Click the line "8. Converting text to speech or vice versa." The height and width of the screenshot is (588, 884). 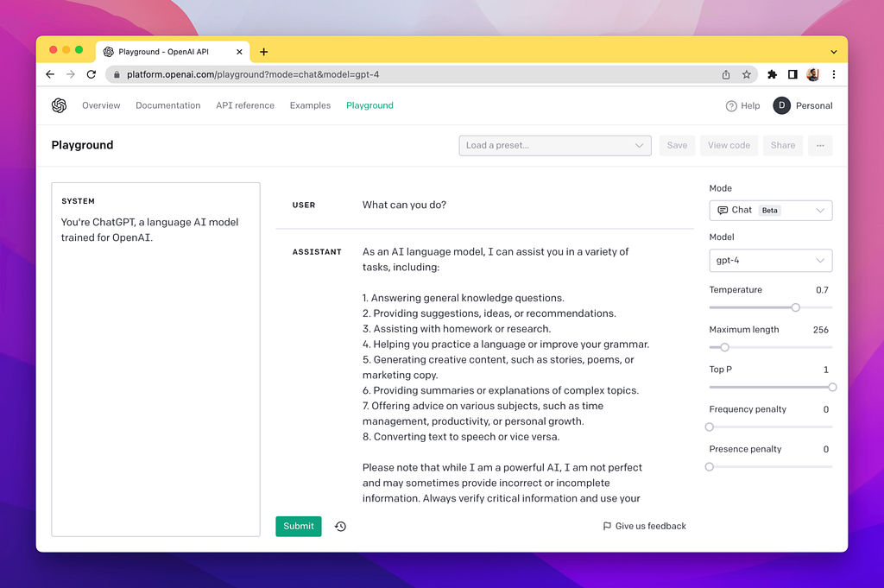coord(461,436)
